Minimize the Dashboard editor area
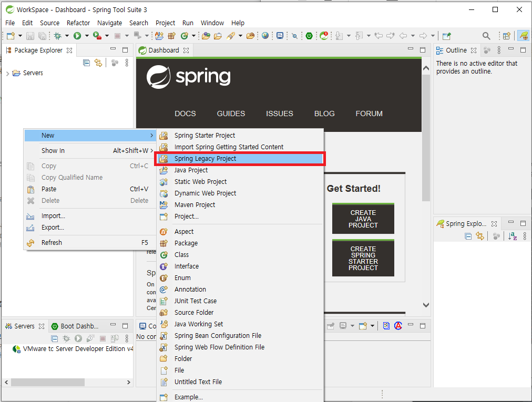The height and width of the screenshot is (402, 532). click(411, 49)
